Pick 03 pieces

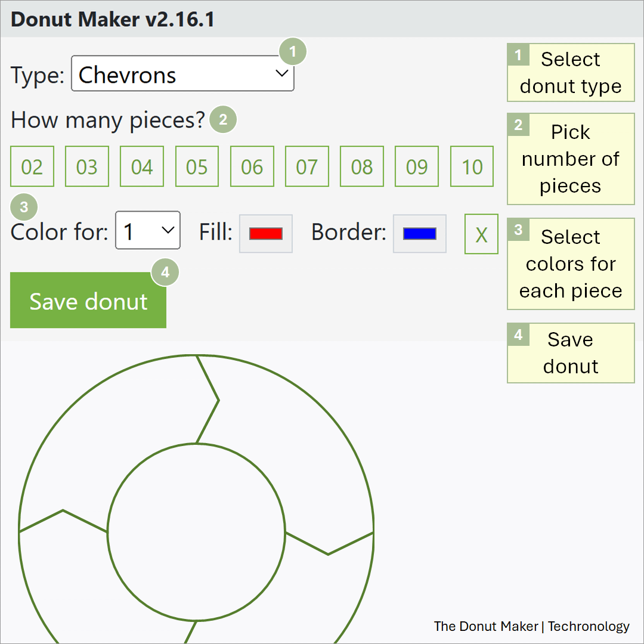point(87,166)
